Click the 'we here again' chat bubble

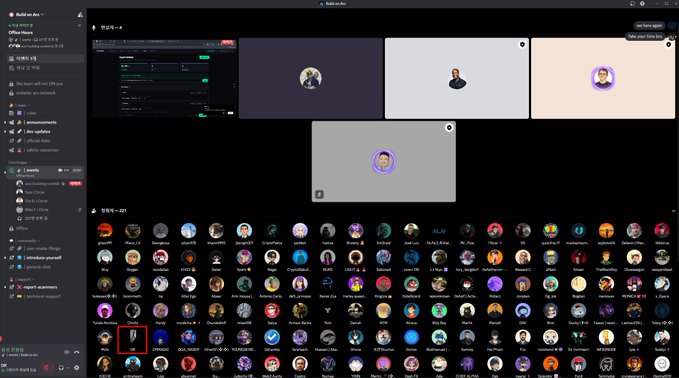[649, 26]
